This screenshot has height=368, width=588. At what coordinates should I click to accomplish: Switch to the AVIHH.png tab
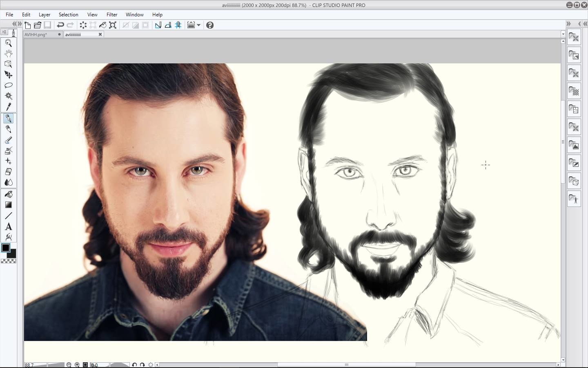tap(42, 34)
